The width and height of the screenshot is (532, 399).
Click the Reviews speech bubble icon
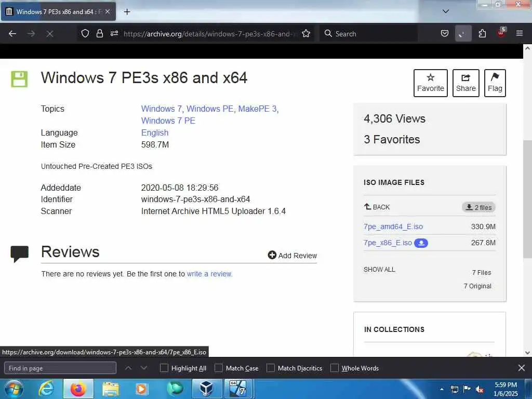[19, 254]
